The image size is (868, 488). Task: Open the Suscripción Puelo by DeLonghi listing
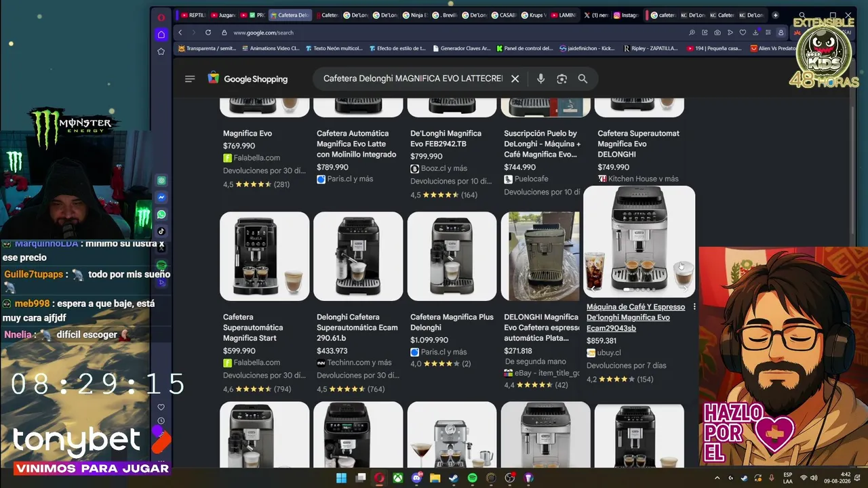542,144
